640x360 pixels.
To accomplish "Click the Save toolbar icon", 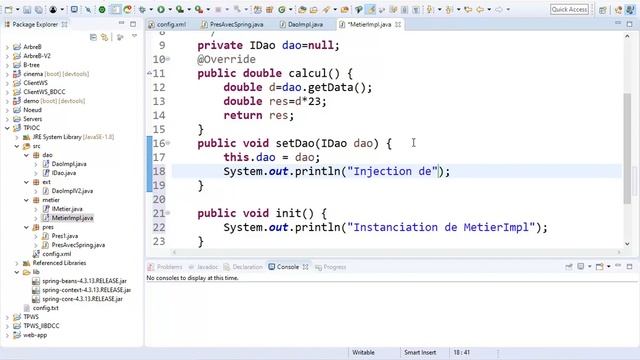I will [27, 9].
